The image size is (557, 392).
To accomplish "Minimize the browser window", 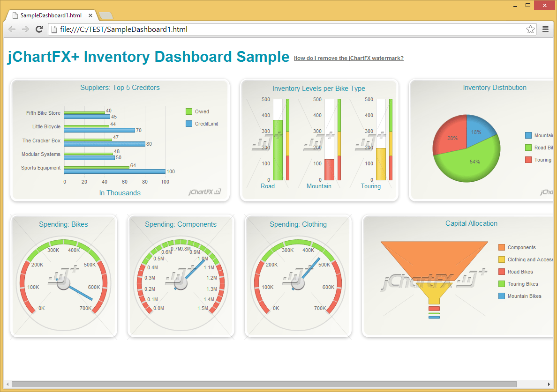I will click(x=515, y=6).
